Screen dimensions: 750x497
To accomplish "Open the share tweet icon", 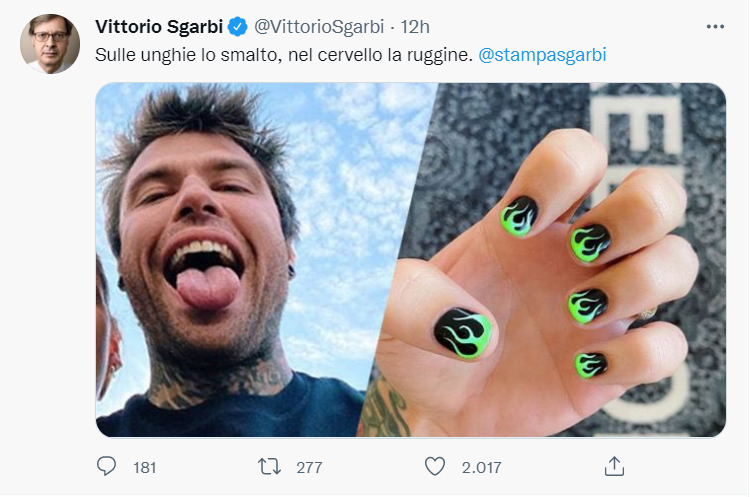I will click(615, 466).
